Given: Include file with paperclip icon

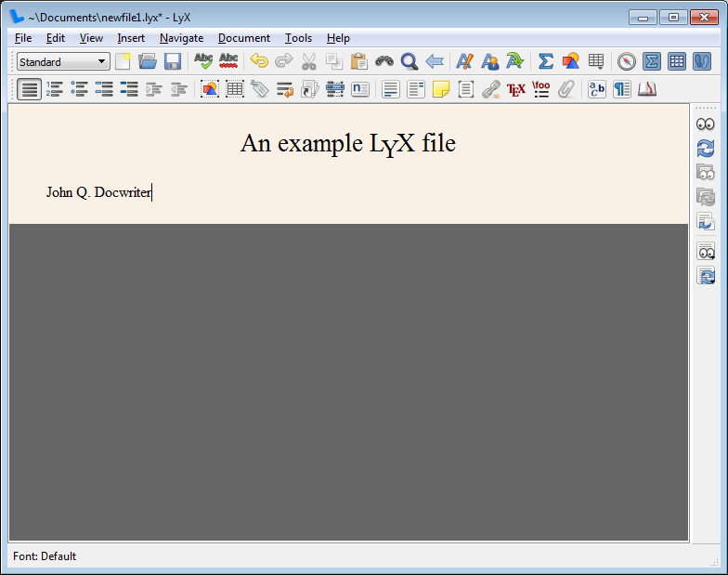Looking at the screenshot, I should 566,89.
